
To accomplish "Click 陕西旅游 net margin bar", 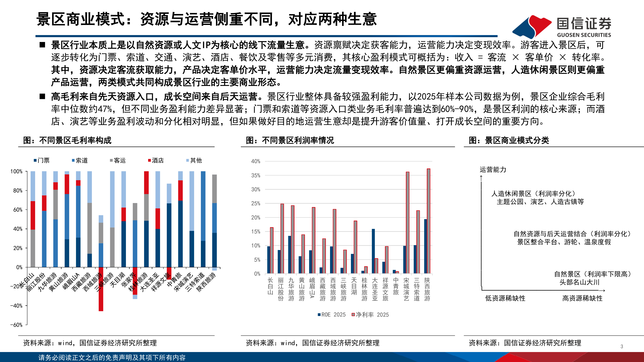I will [x=428, y=221].
